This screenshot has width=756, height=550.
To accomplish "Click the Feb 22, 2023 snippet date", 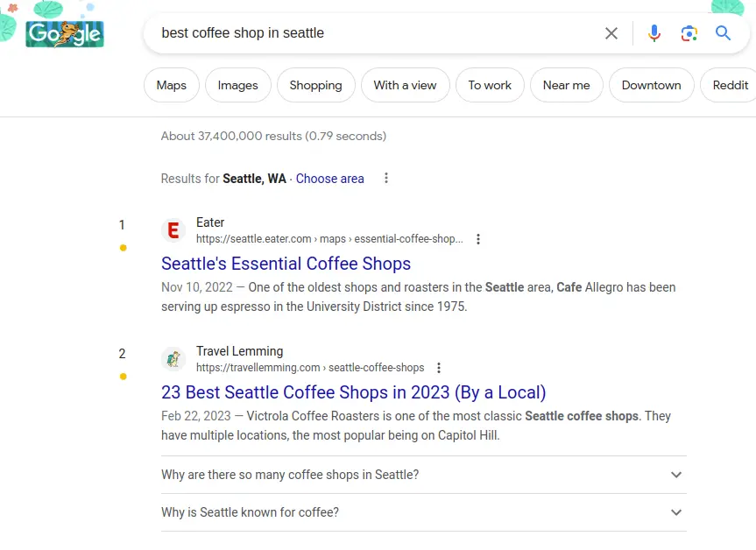I will (195, 416).
